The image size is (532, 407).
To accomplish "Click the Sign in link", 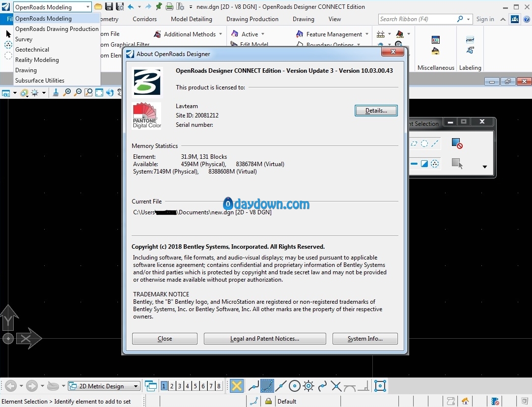I will point(485,19).
